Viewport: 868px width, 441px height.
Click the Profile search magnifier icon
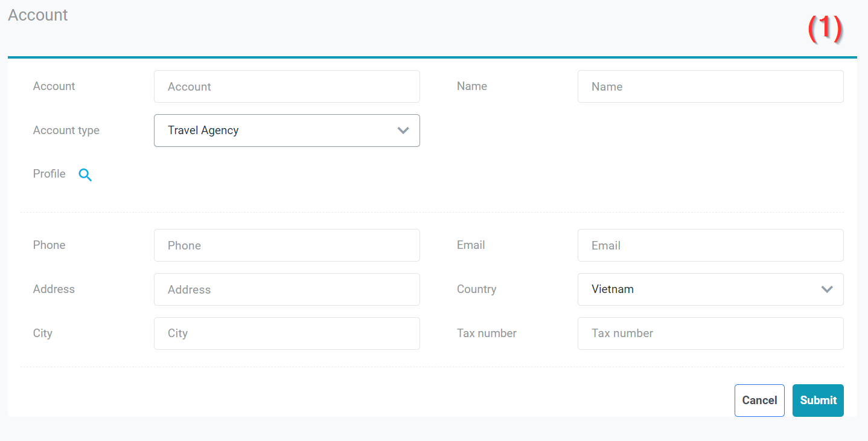[x=85, y=175]
